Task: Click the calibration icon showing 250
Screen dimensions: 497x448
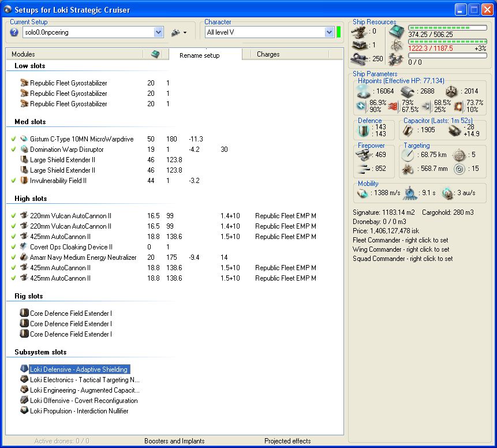Action: coord(359,59)
